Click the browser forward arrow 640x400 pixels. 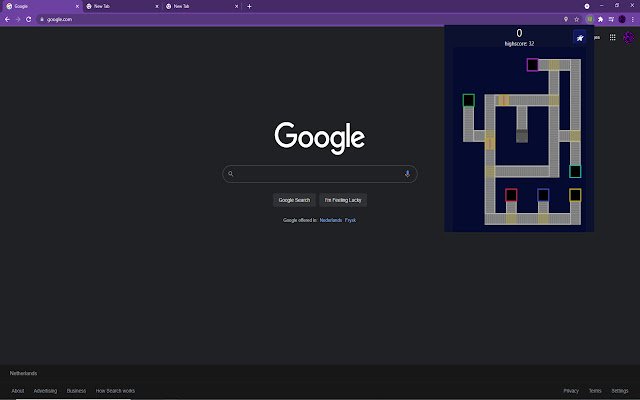(x=18, y=19)
